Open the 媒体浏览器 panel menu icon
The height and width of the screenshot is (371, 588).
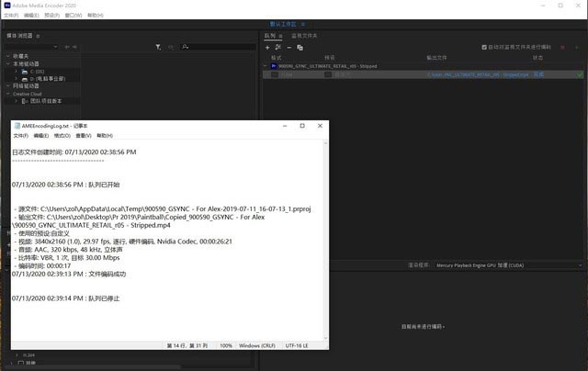38,36
